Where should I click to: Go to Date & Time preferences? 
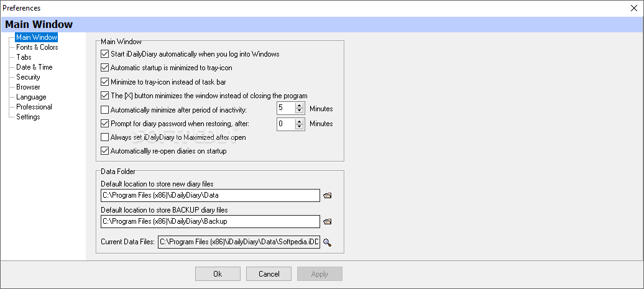[34, 67]
